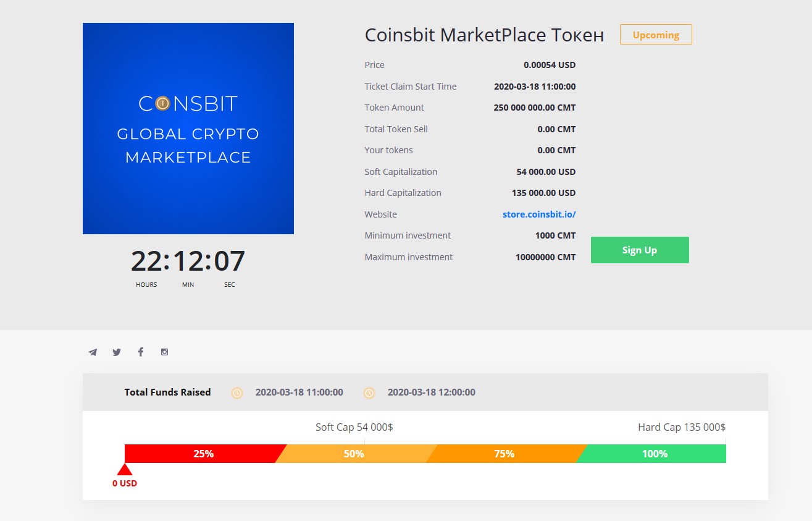The width and height of the screenshot is (812, 521).
Task: Click the Website label
Action: point(380,214)
